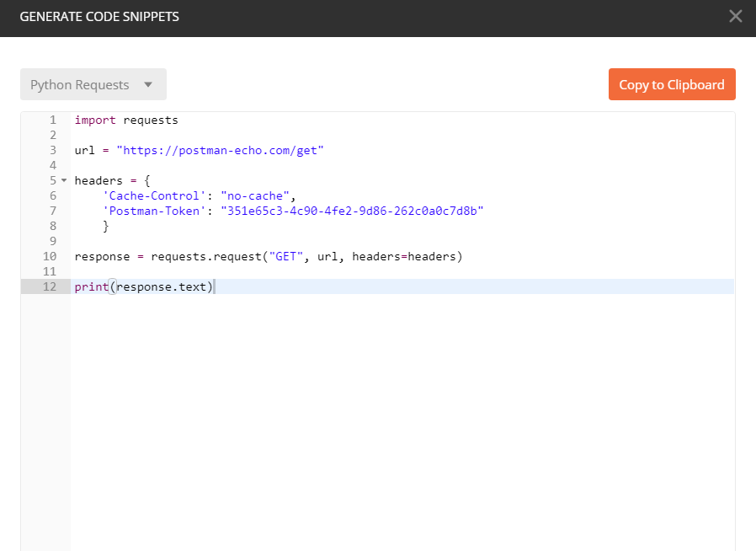The height and width of the screenshot is (551, 756).
Task: Click the Copy to Clipboard button
Action: point(671,84)
